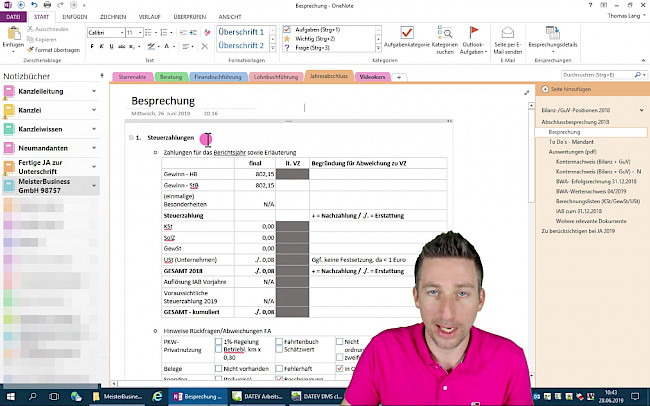Toggle the Aufgaben (Strg+1) tag checkbox
Screen dimensions: 650x406
pos(288,31)
